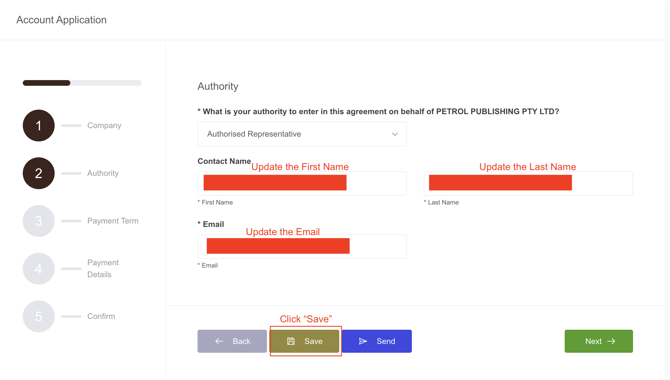Click the floppy disk icon on Save

(x=291, y=341)
